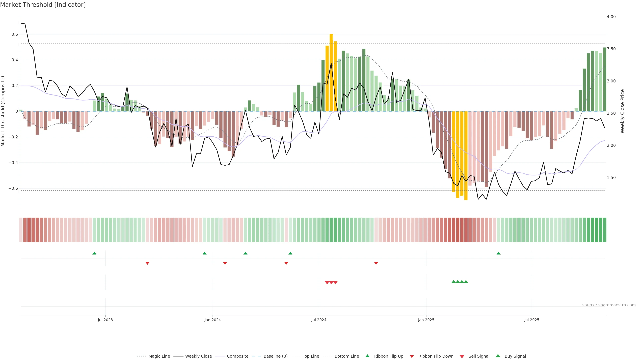Click the Jul 2024 x-axis label
Viewport: 644px width, 362px height.
319,320
